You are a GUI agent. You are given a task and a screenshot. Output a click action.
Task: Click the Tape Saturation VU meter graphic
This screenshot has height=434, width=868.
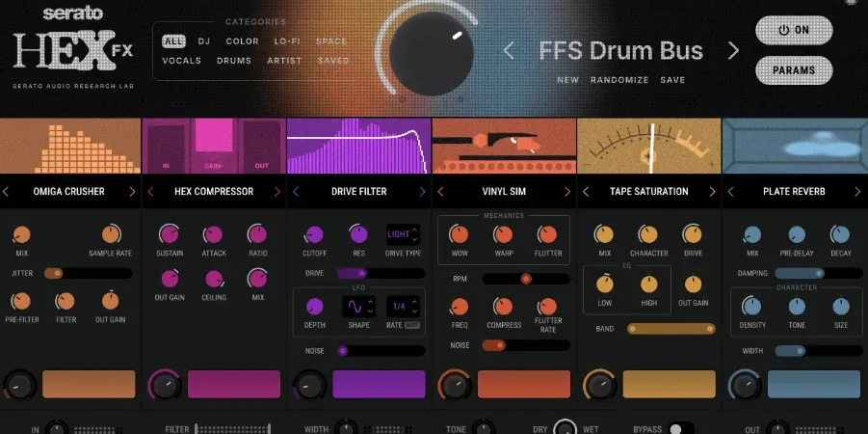click(x=648, y=146)
